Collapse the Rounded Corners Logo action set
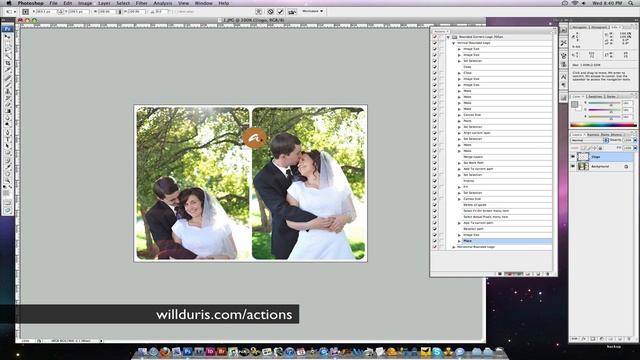 448,37
